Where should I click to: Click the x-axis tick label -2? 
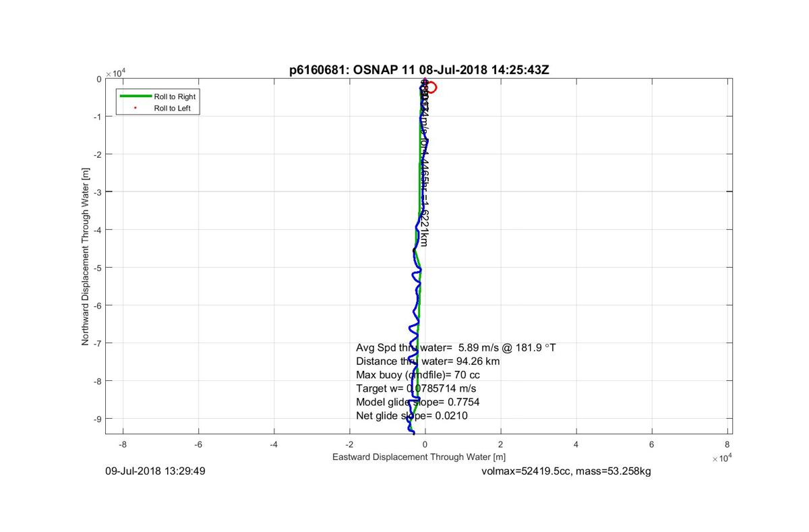tap(349, 444)
